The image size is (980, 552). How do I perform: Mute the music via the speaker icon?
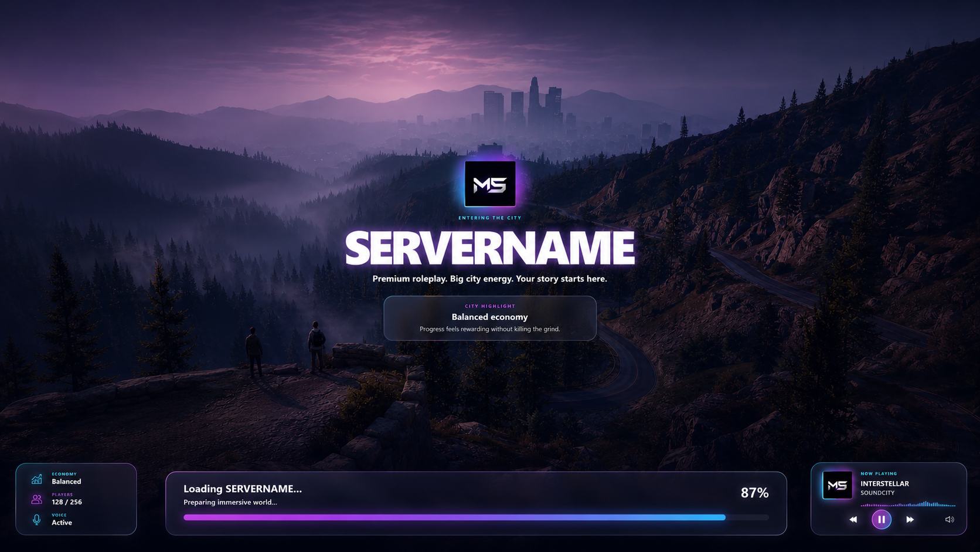pos(950,519)
